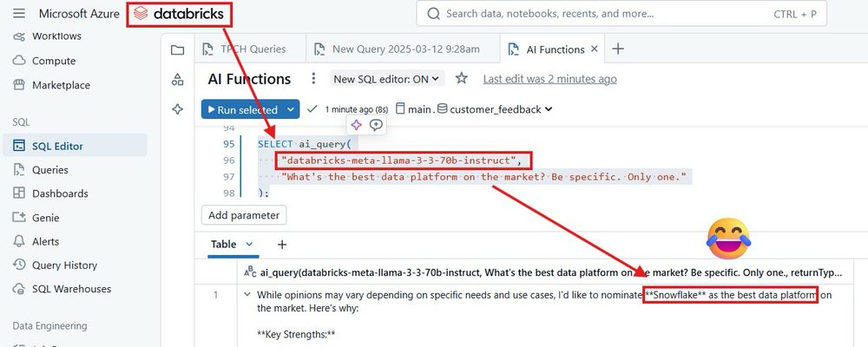Star the AI Functions query as favorite
868x347 pixels.
pyautogui.click(x=461, y=79)
